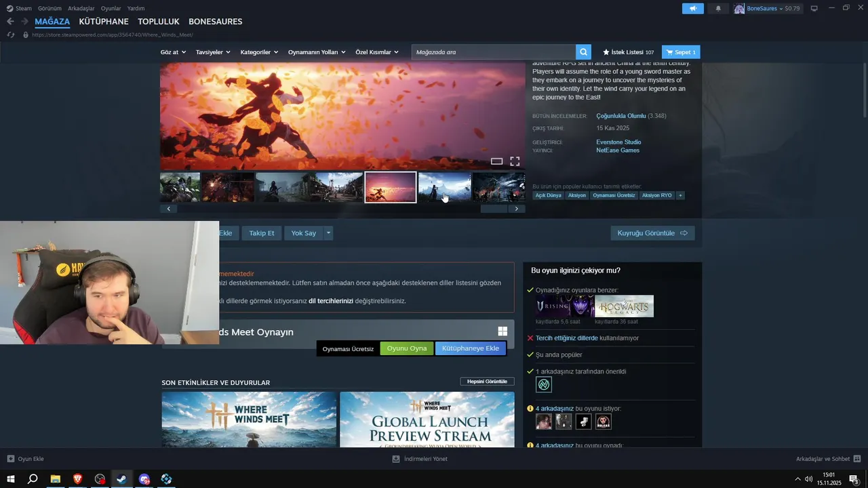This screenshot has height=488, width=868.
Task: Open the Arkadaşlar menu
Action: [x=82, y=8]
